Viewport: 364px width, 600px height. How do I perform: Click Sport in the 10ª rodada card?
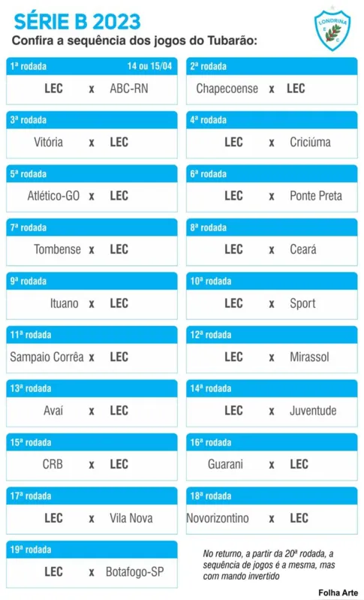[302, 304]
